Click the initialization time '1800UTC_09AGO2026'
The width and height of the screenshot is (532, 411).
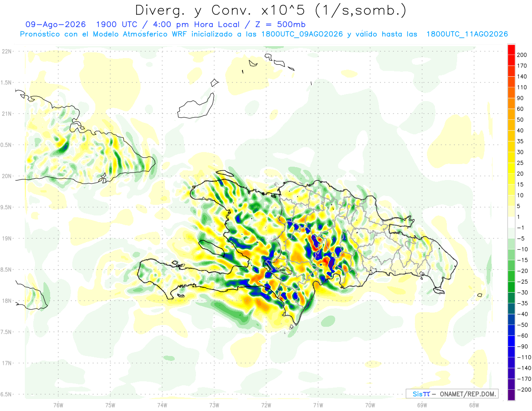[301, 34]
